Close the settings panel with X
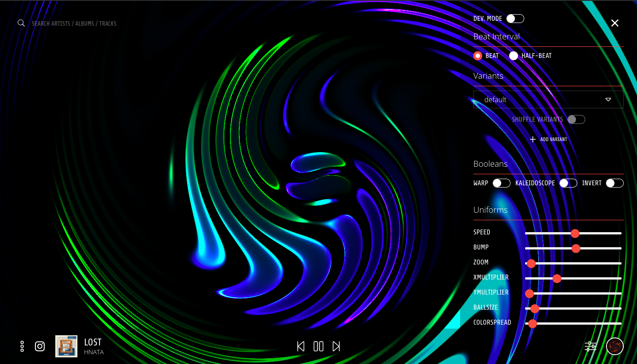The width and height of the screenshot is (637, 364). coord(615,23)
